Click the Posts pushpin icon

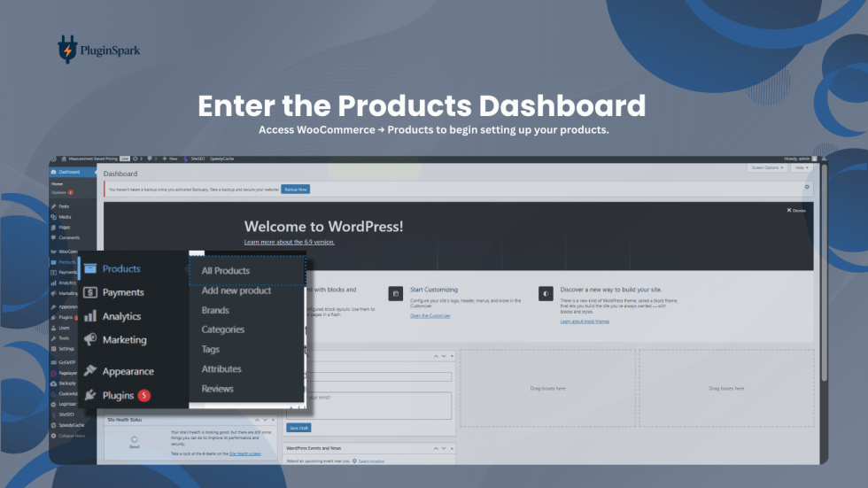[54, 206]
